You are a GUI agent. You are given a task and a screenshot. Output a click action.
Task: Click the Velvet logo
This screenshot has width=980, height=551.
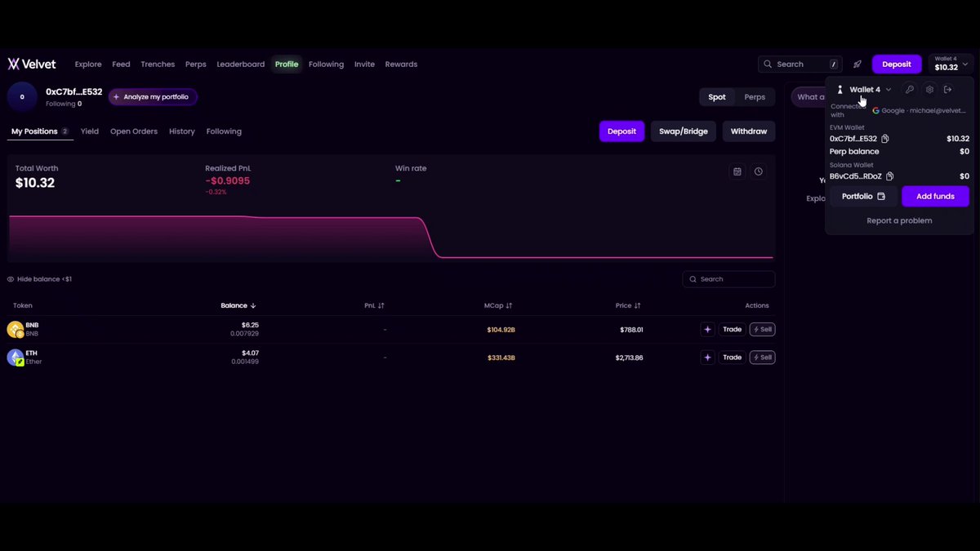(x=32, y=64)
